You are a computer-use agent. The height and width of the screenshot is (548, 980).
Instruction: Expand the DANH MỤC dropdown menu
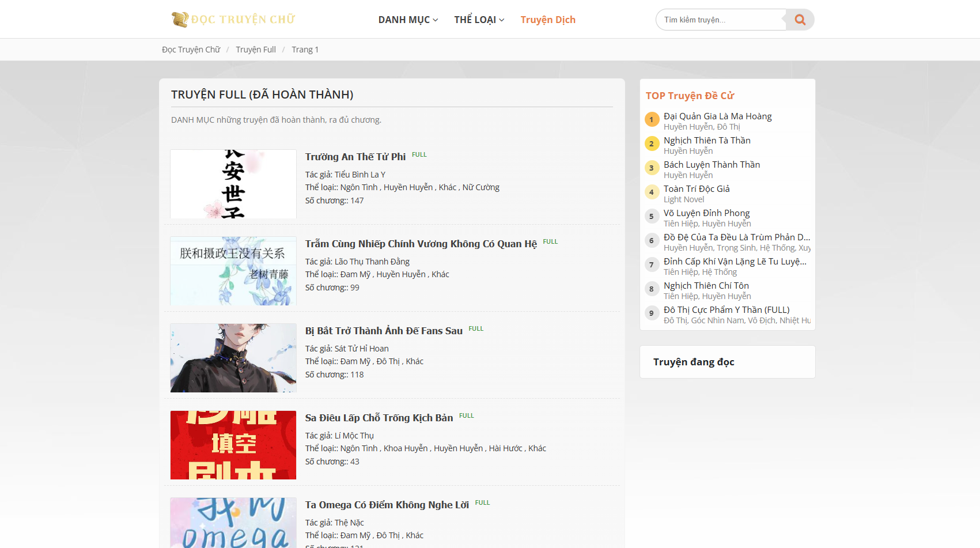click(408, 20)
